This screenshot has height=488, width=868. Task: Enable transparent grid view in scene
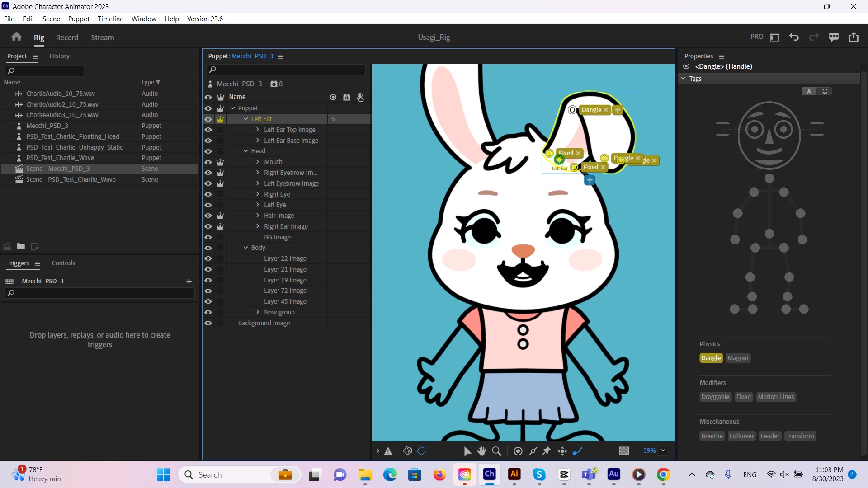tap(624, 451)
